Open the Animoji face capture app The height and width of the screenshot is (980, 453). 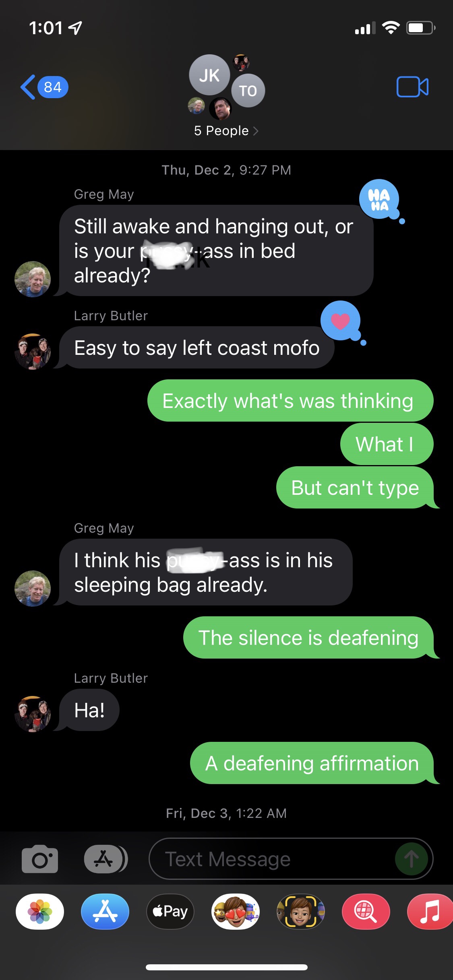301,911
